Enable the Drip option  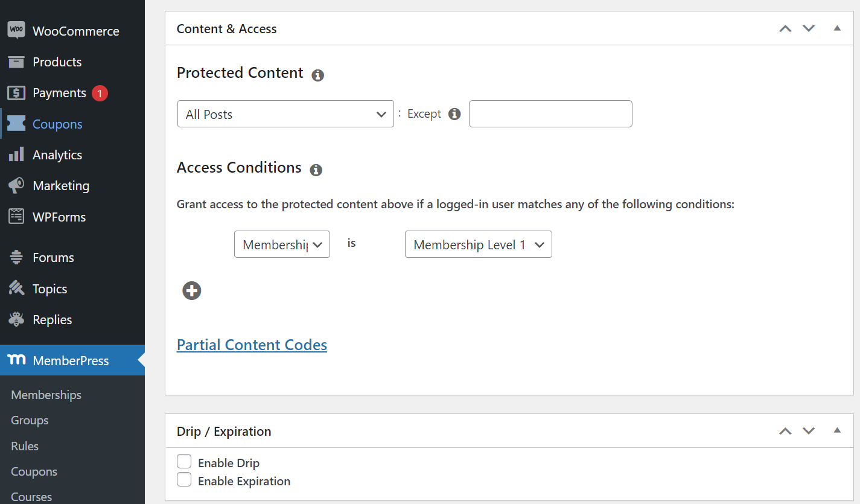point(184,461)
